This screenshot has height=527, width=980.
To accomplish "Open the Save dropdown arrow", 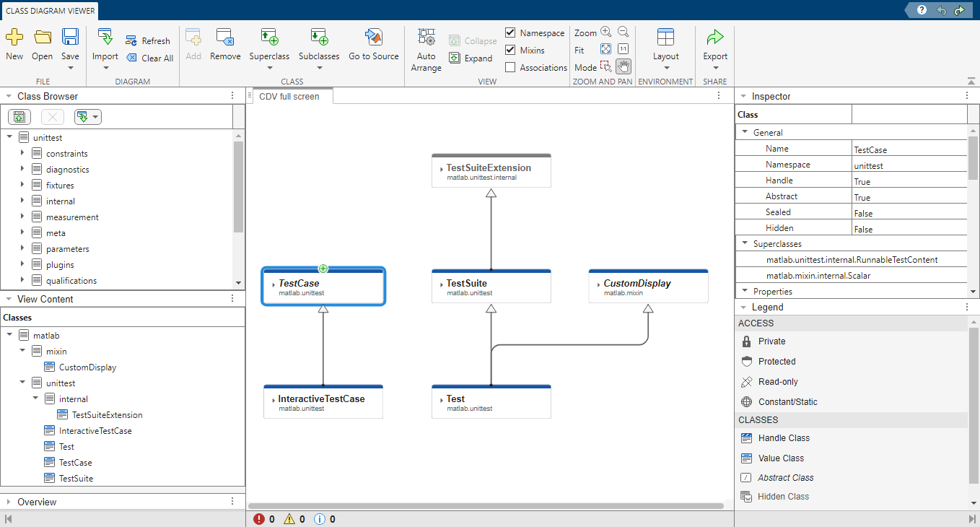I will [70, 68].
